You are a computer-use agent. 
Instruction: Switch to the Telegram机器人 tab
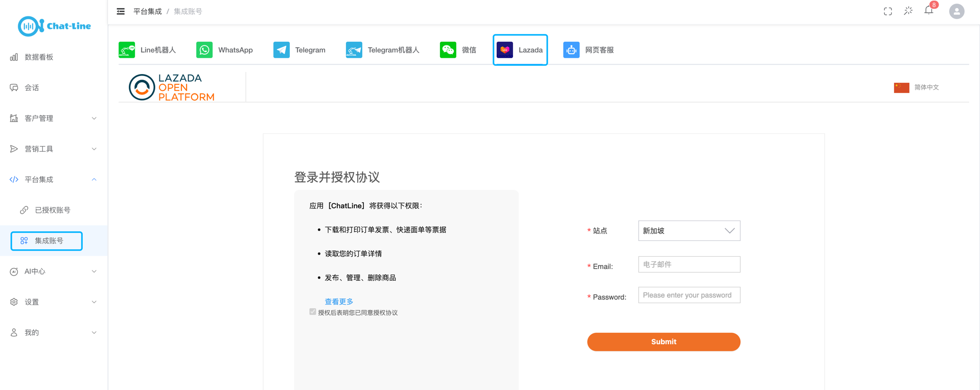click(x=383, y=50)
